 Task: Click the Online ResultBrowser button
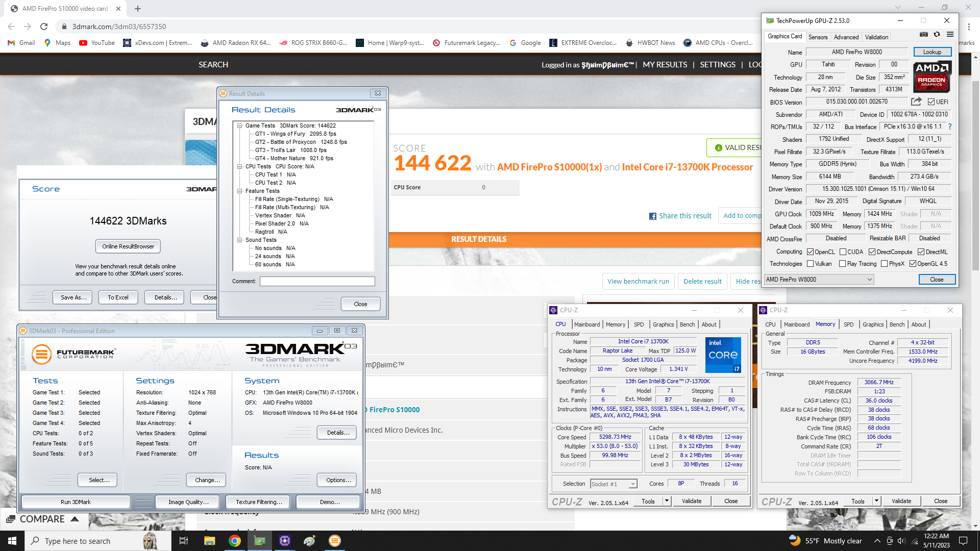[128, 246]
